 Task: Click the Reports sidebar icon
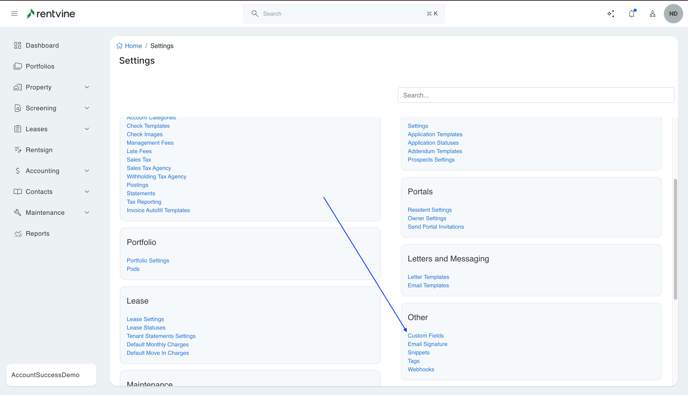tap(18, 233)
